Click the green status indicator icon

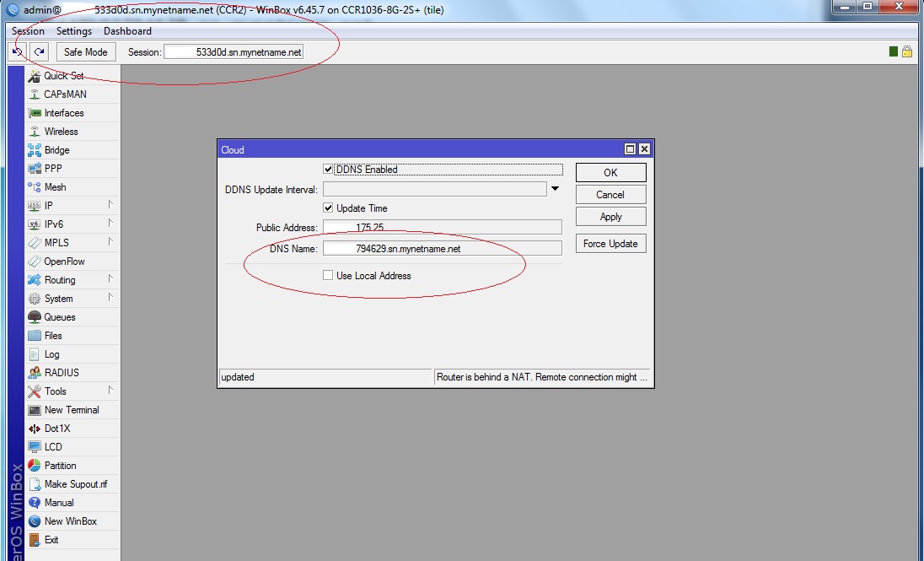tap(894, 52)
